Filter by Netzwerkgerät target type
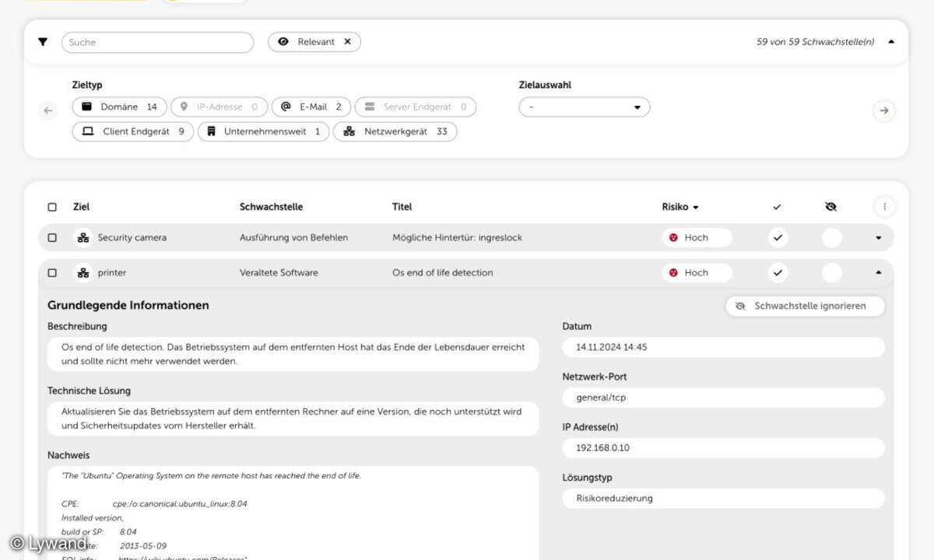Viewport: 934px width, 560px height. [x=395, y=131]
